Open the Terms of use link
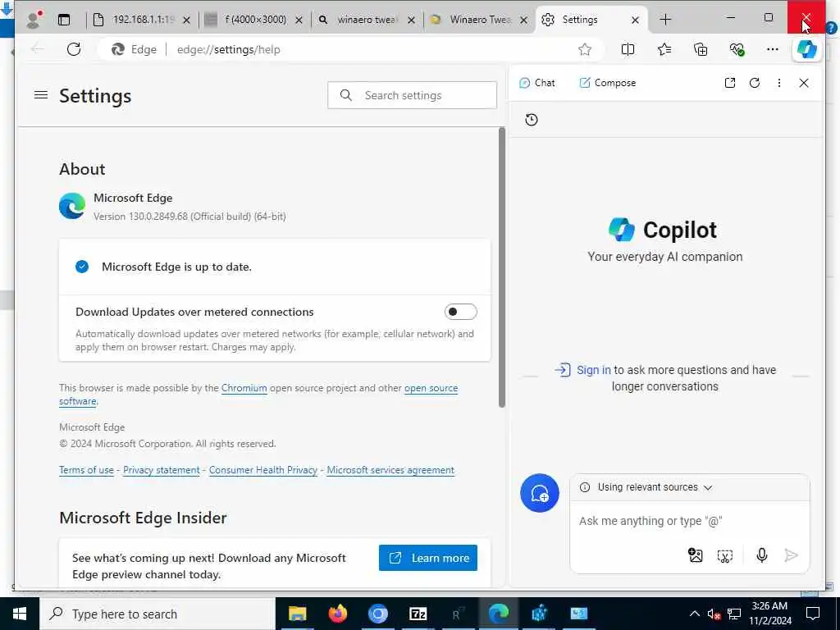The height and width of the screenshot is (630, 840). click(86, 470)
